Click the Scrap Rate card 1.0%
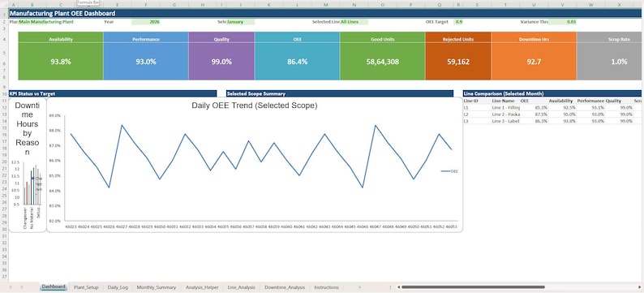Image resolution: width=644 pixels, height=293 pixels. (610, 56)
